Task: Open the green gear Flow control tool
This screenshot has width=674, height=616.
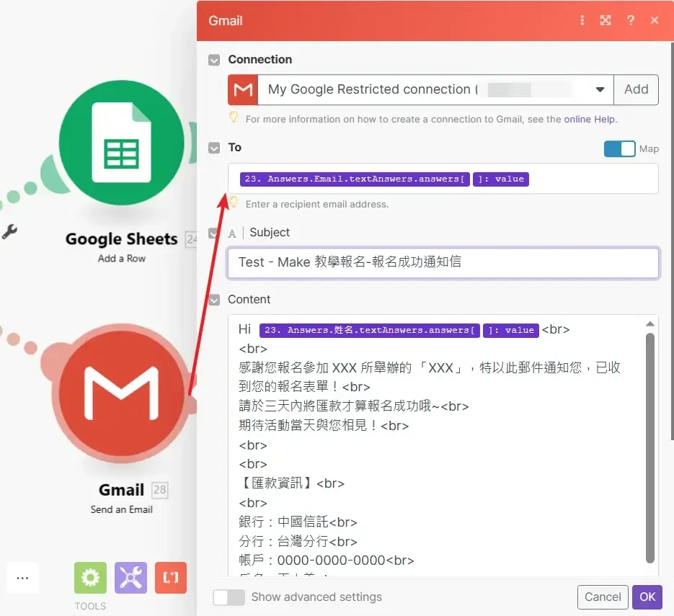Action: pyautogui.click(x=90, y=577)
